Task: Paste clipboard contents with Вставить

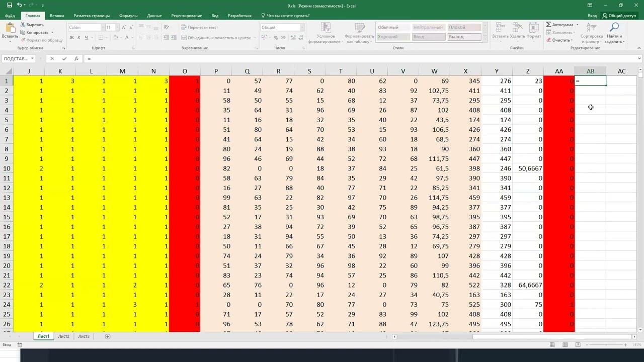Action: point(10,31)
